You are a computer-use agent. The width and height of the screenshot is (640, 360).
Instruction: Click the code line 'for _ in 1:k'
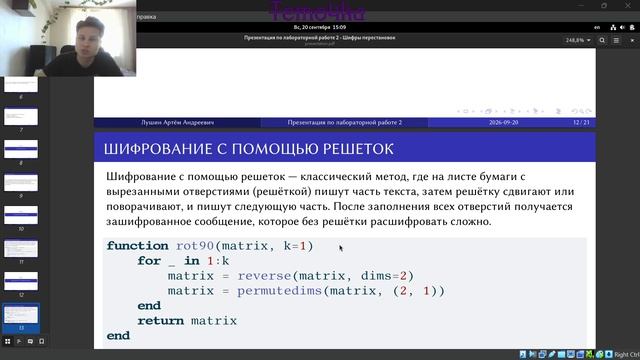(x=183, y=261)
